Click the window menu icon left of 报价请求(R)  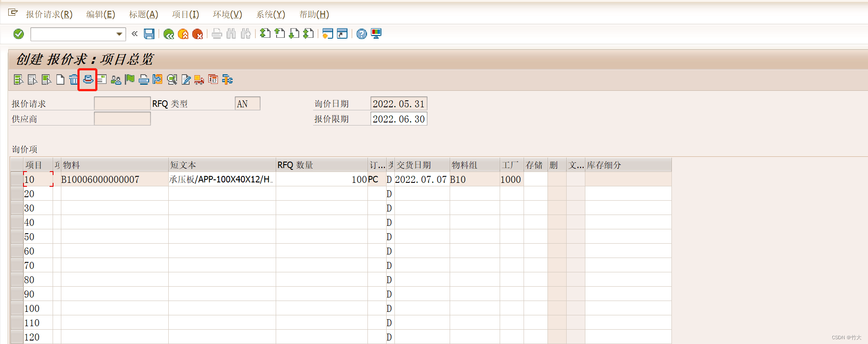click(13, 13)
